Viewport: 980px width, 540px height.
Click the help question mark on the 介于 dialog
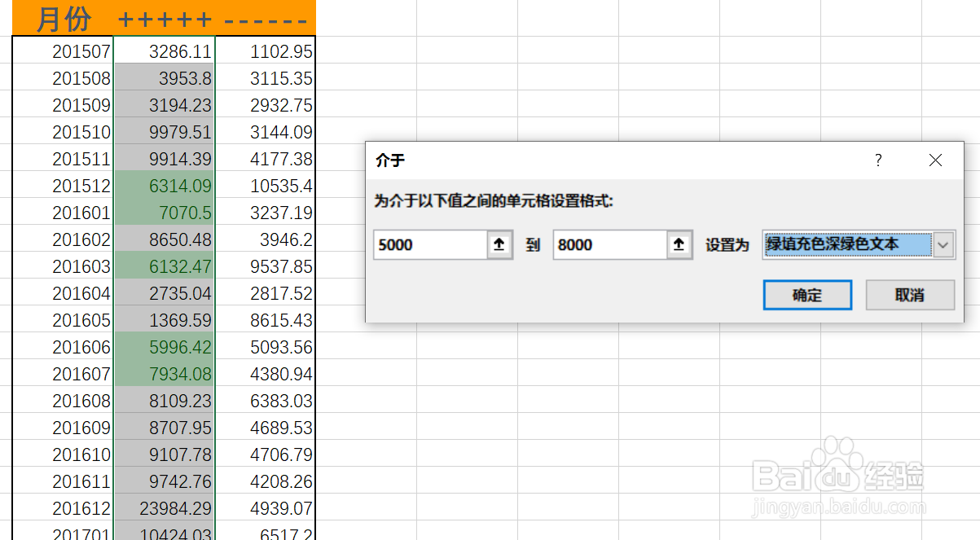point(878,160)
